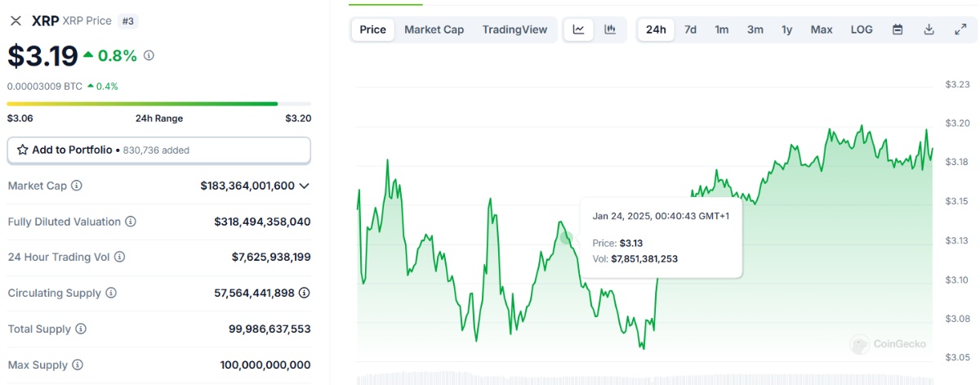Image resolution: width=980 pixels, height=385 pixels.
Task: Set chart range to 7d
Action: click(x=690, y=29)
